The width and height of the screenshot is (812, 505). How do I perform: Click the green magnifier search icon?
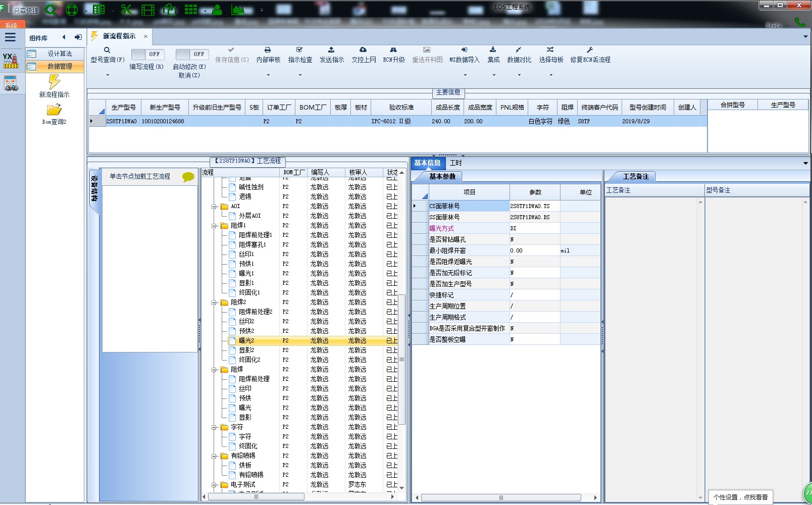tap(50, 10)
